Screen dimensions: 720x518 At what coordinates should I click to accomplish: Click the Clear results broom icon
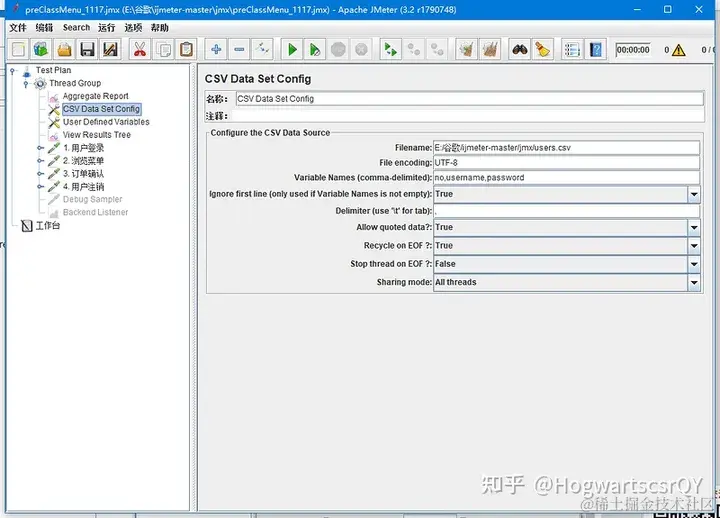[467, 50]
